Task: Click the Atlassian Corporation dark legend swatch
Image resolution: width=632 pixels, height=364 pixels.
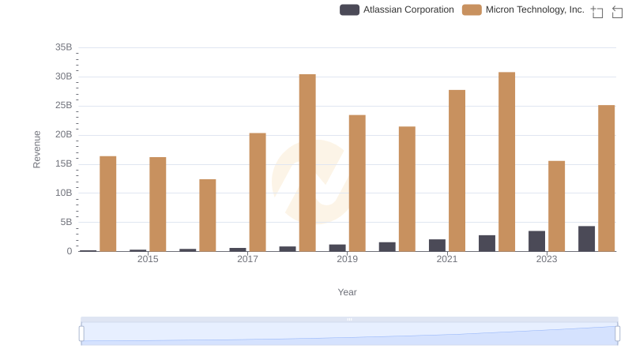Action: pyautogui.click(x=349, y=9)
